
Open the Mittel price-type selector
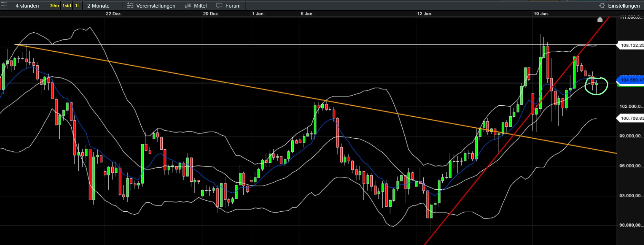195,6
